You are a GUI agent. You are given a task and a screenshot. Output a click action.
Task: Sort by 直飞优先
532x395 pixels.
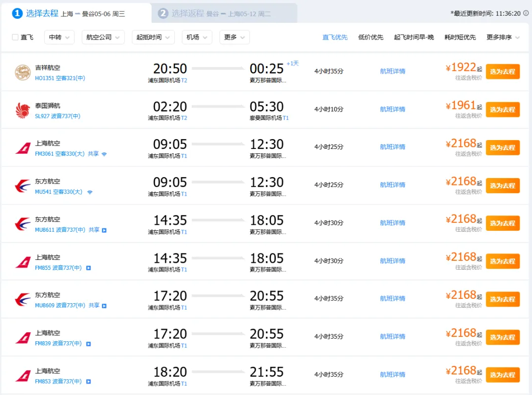(335, 37)
